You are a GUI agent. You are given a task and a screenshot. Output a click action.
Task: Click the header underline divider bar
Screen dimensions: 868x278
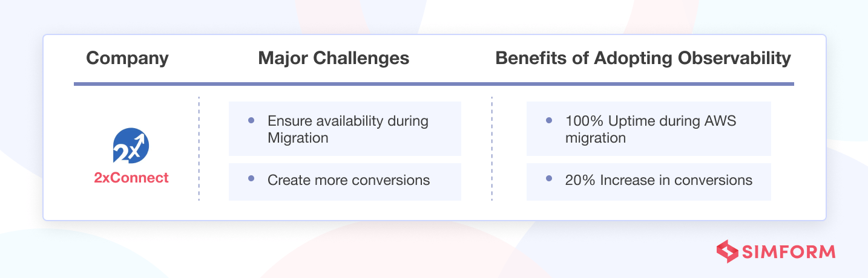click(434, 84)
